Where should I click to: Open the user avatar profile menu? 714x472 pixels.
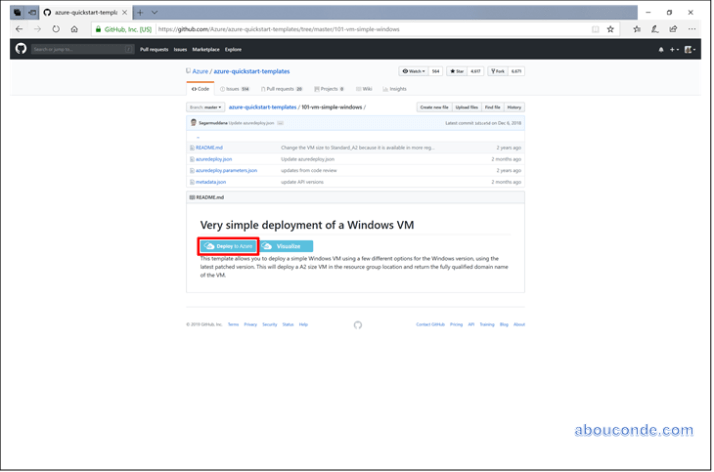click(x=690, y=49)
